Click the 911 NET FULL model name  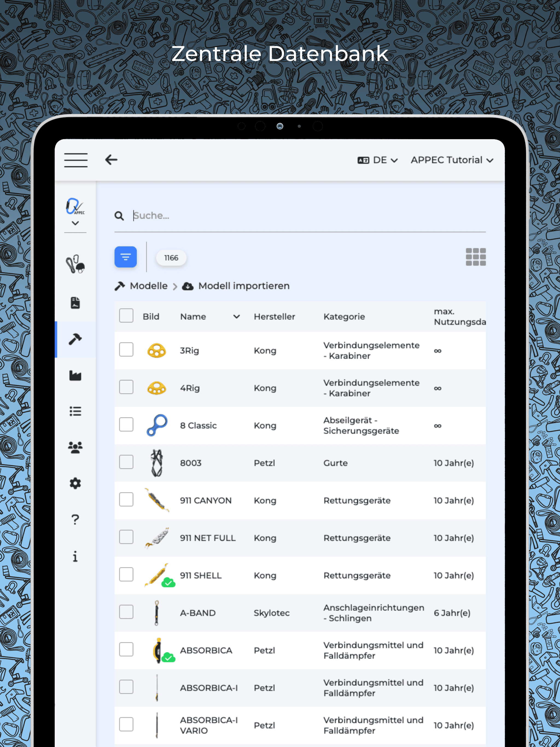(x=208, y=538)
